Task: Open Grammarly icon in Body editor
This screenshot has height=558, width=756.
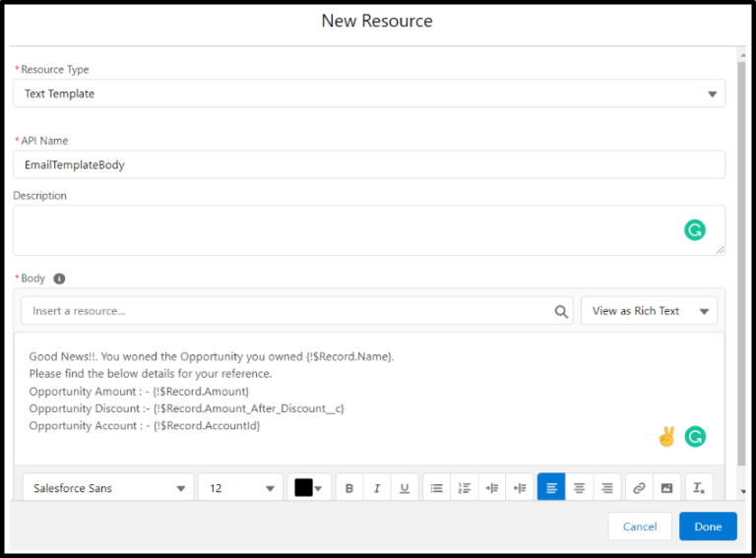Action: [x=695, y=437]
